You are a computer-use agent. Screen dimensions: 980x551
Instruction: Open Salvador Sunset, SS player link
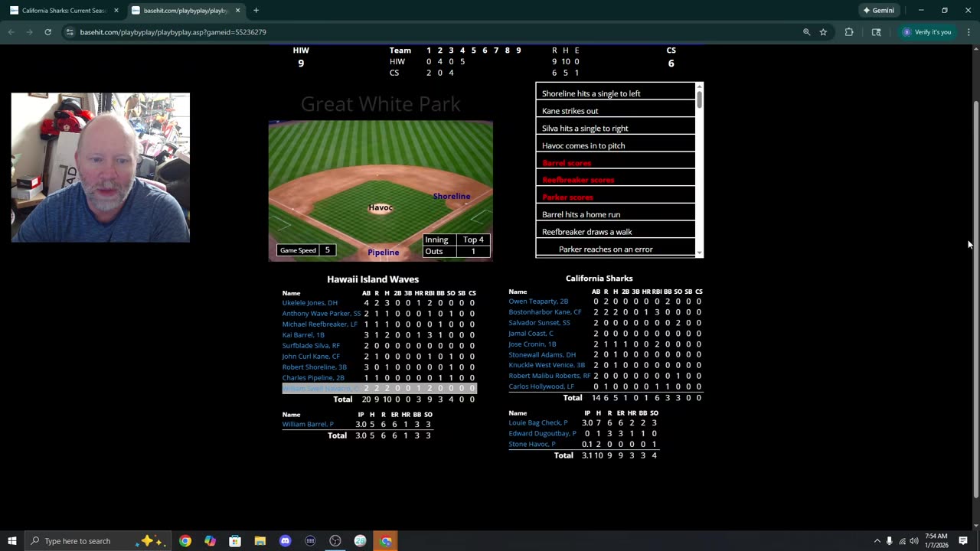[x=539, y=323]
